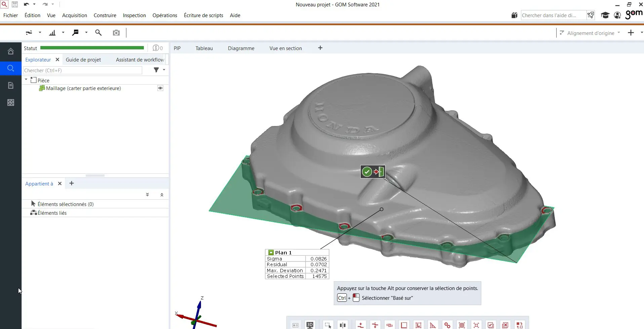Click the alignment arrows toolbar icon

pos(29,33)
